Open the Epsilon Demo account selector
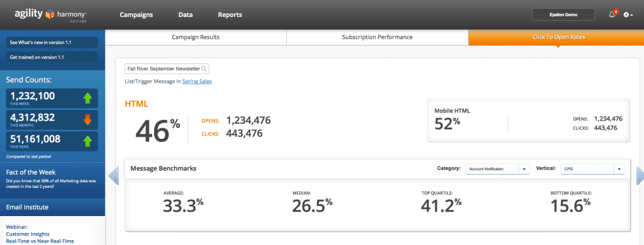Screen dimensions: 644x245 [x=563, y=14]
